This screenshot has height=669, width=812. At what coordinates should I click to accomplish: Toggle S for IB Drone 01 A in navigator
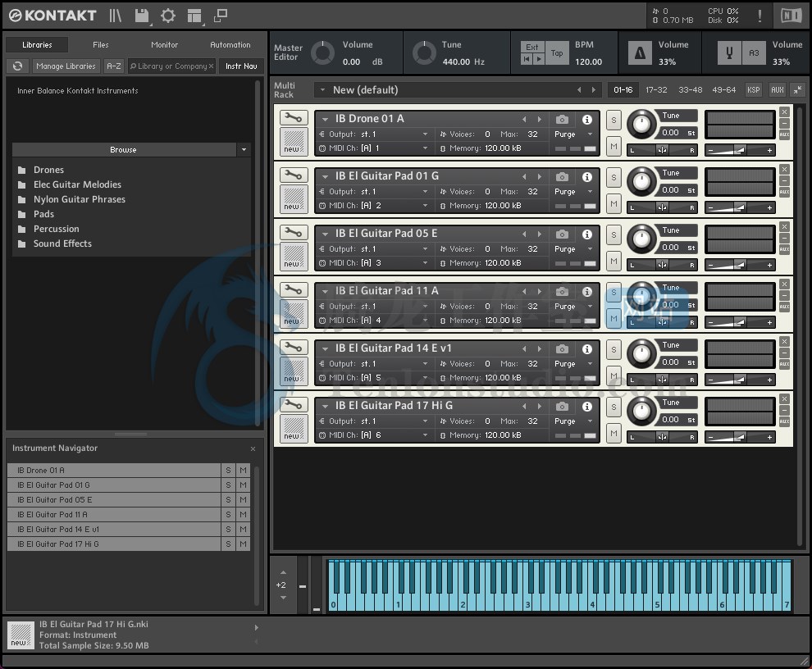[x=228, y=470]
